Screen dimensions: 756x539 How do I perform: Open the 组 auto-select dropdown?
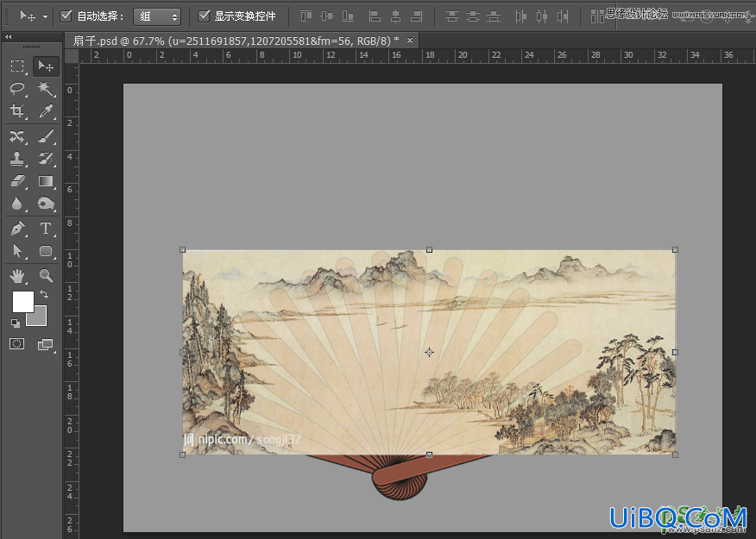point(157,17)
